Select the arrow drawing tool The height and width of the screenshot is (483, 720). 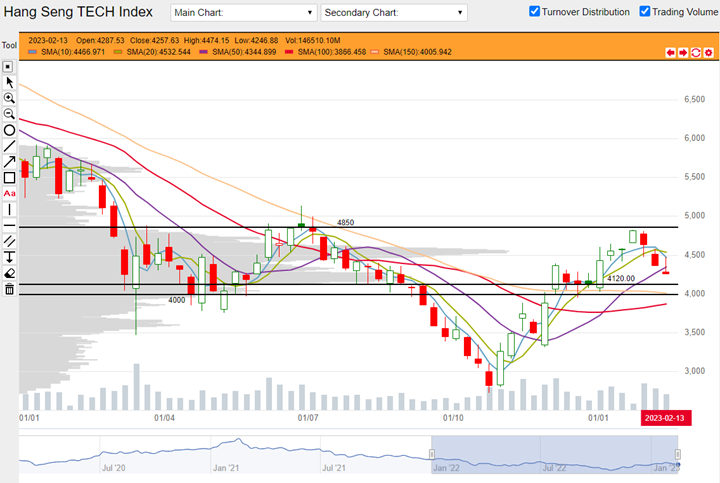pyautogui.click(x=9, y=162)
